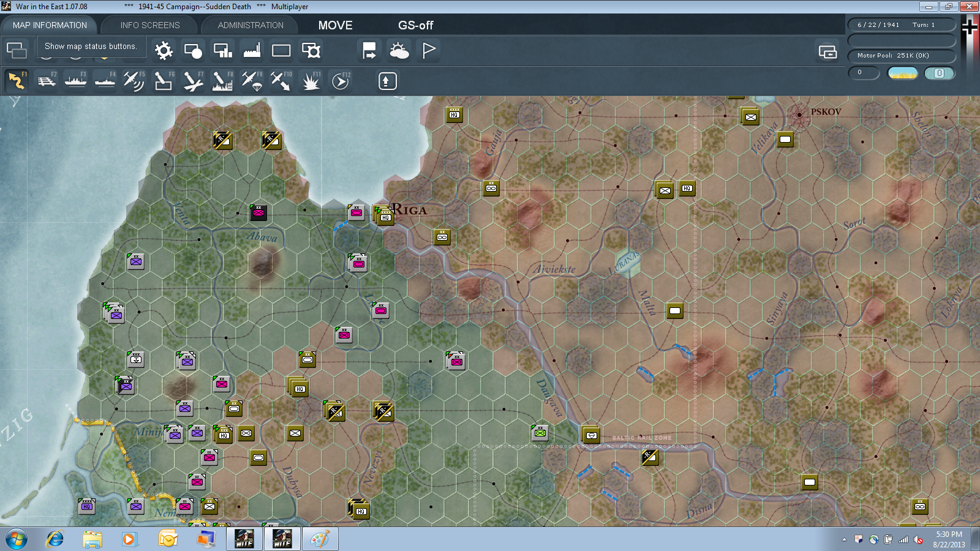980x551 pixels.
Task: Click the plain rectangle map icon
Action: pyautogui.click(x=281, y=50)
